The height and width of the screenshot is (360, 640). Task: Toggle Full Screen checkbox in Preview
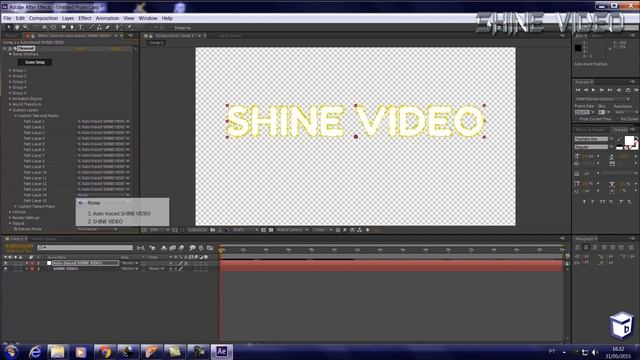pos(618,119)
